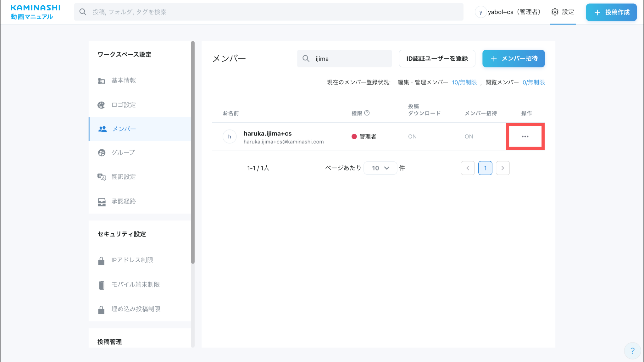The height and width of the screenshot is (362, 644).
Task: Click the 10/無制限 member count link
Action: 464,82
